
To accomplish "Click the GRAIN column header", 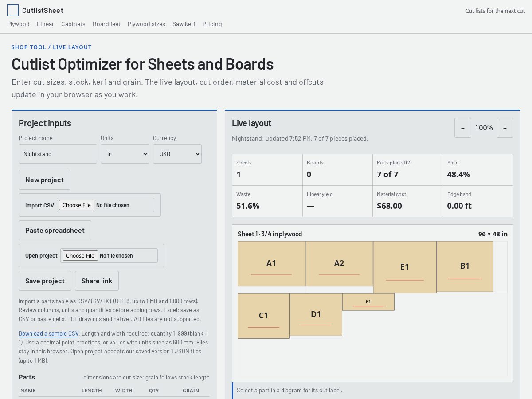I will tap(191, 391).
